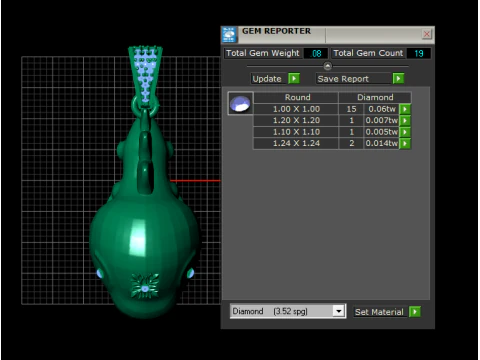Viewport: 480px width, 360px height.
Task: Collapse the summary using the round up-arrow
Action: pos(328,66)
